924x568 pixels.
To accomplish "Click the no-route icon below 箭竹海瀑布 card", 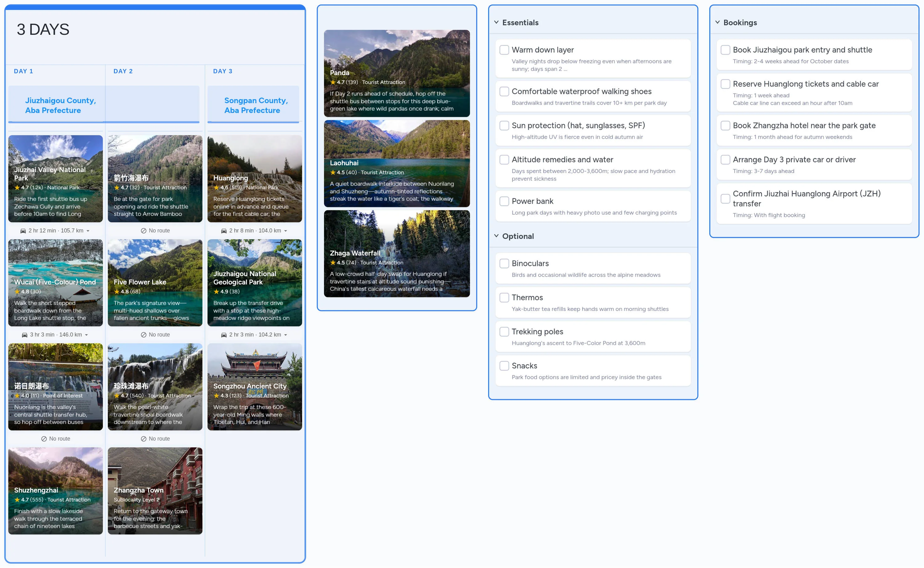I will 144,231.
